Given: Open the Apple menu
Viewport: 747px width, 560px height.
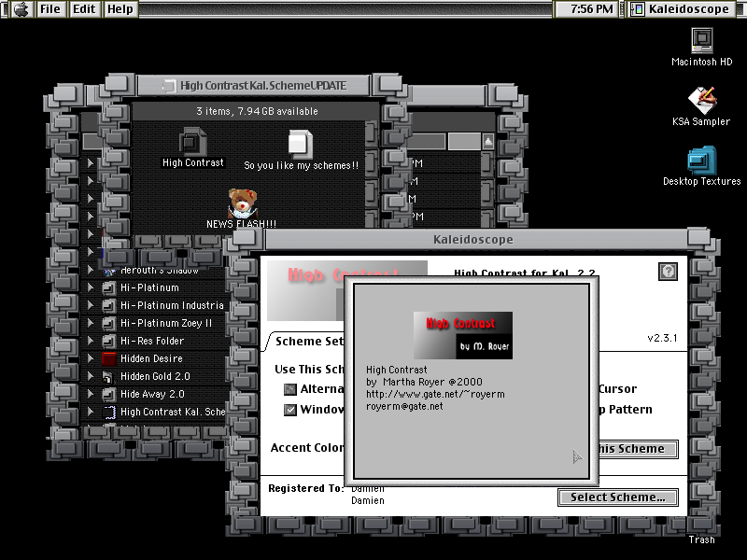Looking at the screenshot, I should click(x=21, y=9).
